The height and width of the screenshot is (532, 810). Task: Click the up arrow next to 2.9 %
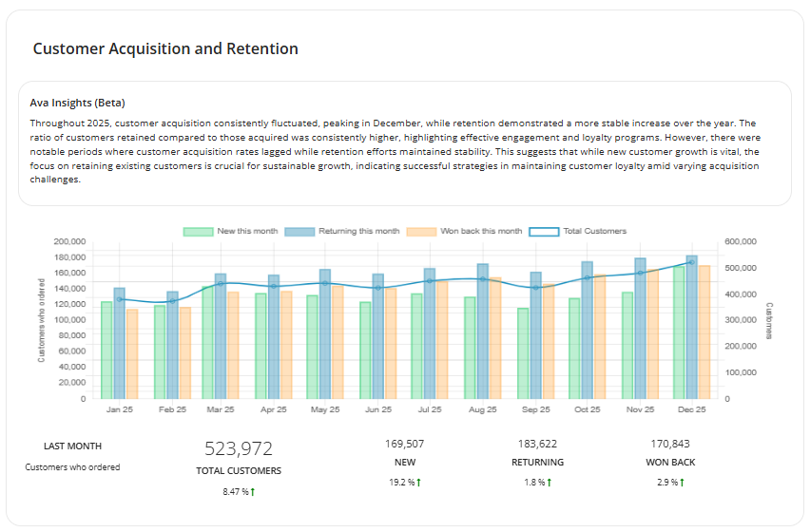[682, 483]
